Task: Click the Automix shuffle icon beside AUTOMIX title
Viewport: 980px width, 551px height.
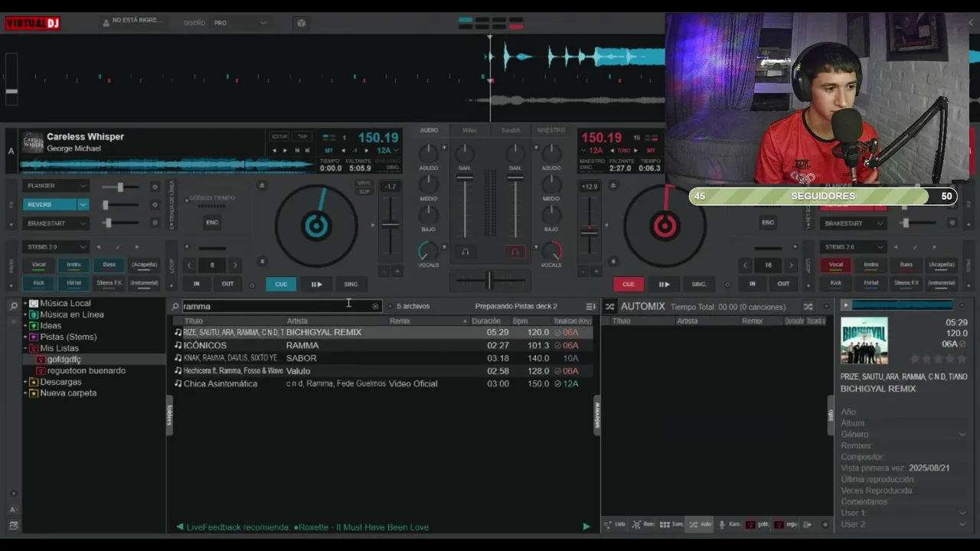Action: click(610, 306)
